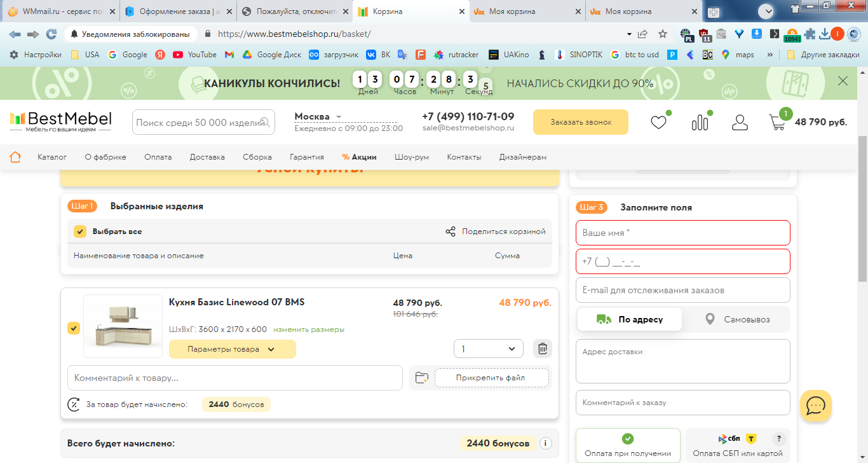Open the payment help question mark
868x463 pixels.
pyautogui.click(x=778, y=439)
